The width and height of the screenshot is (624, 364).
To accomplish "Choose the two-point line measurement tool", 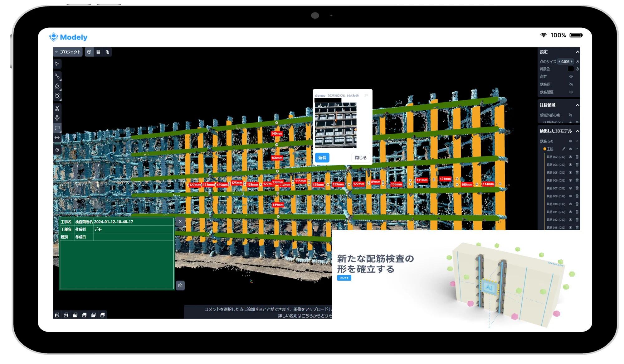I will [x=57, y=76].
